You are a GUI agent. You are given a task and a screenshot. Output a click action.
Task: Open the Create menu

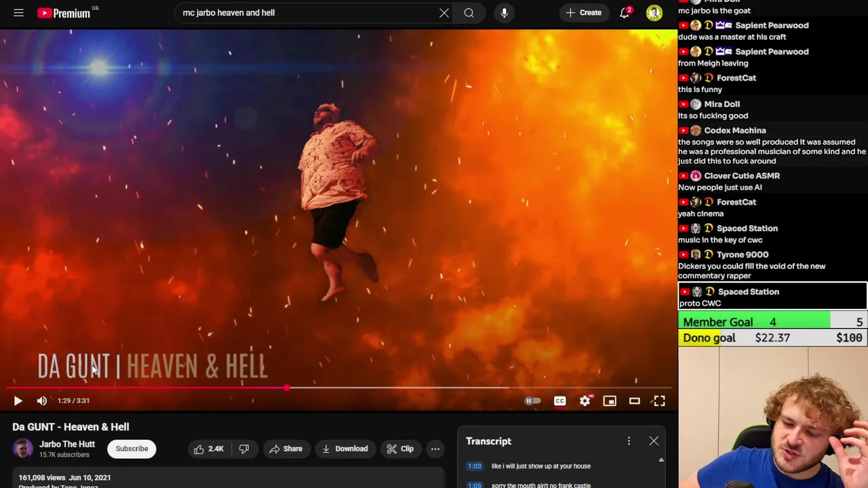pos(583,13)
